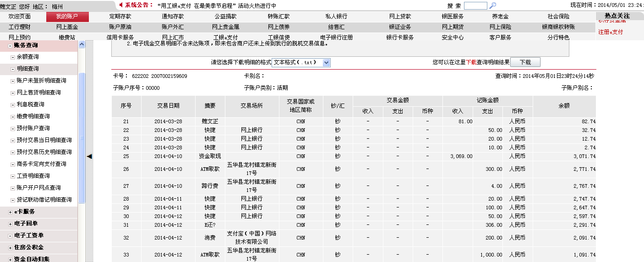This screenshot has height=262, width=644.
Task: Open 账户未登折明细查询
Action: point(41,81)
